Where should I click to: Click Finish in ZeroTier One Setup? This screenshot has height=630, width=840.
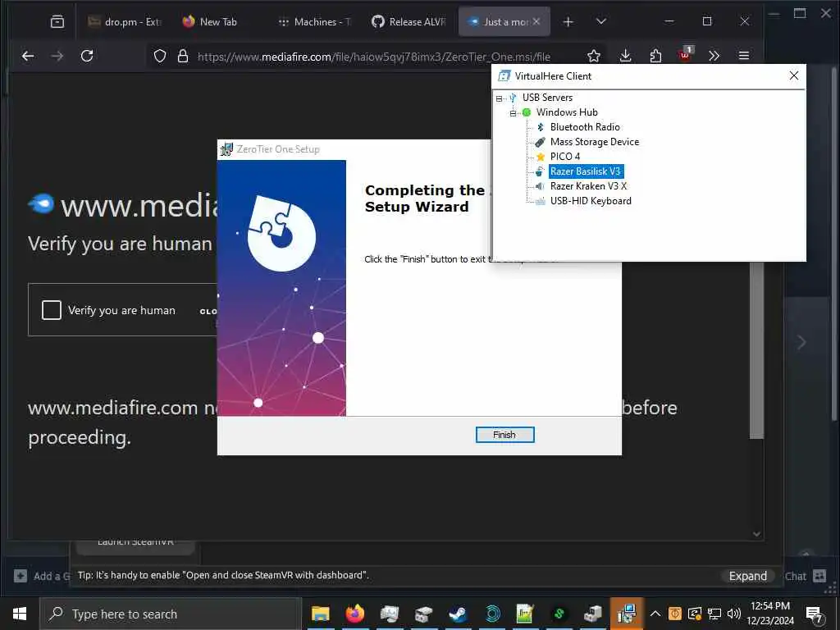click(x=504, y=435)
